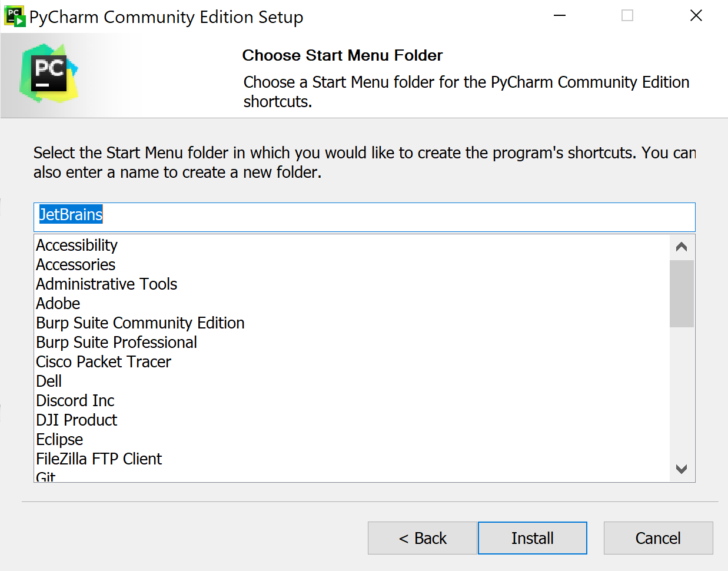Select the Discord Inc folder
Screen dimensions: 728x571
click(x=75, y=400)
